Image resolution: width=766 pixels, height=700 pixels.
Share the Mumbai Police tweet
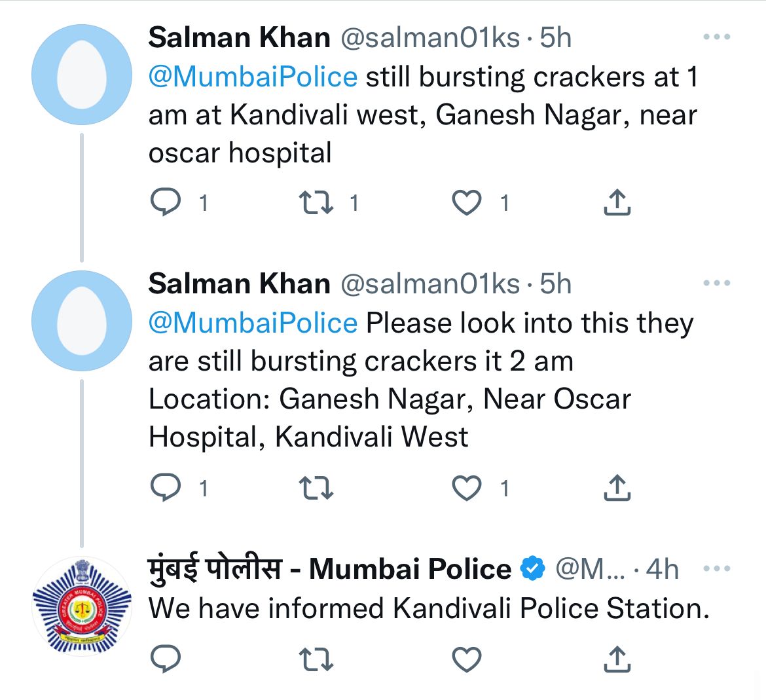[617, 659]
